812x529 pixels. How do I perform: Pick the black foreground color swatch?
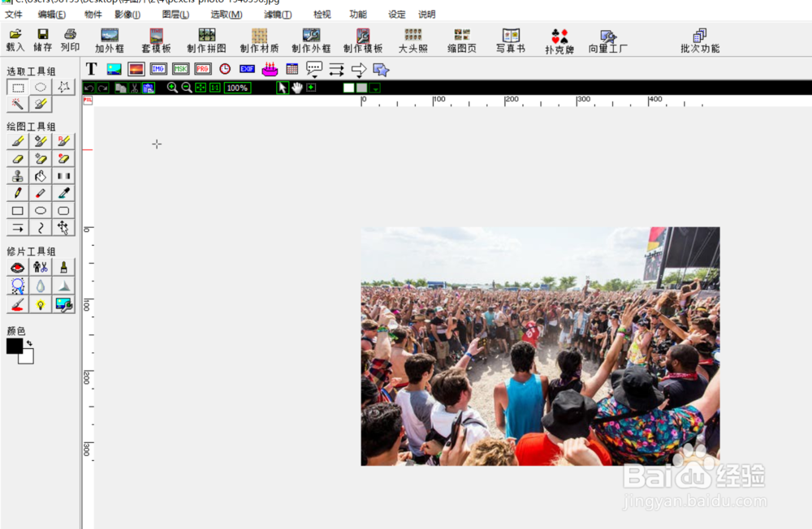tap(13, 346)
